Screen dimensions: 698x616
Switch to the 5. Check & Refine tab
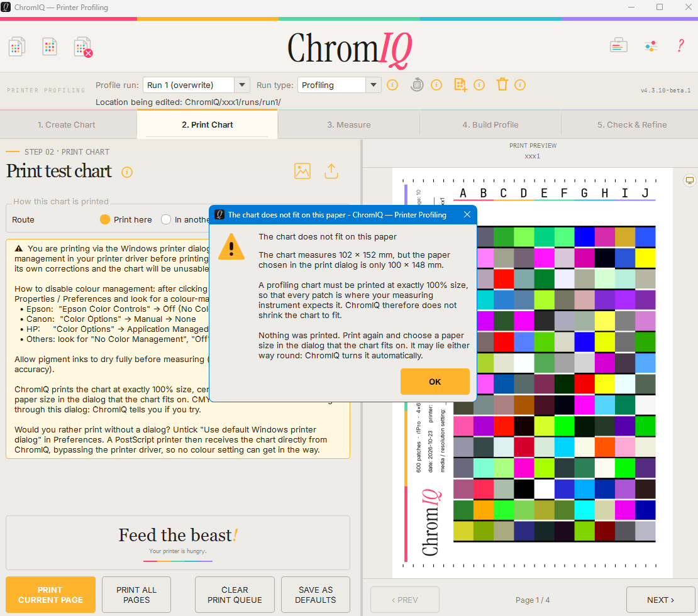(x=632, y=124)
